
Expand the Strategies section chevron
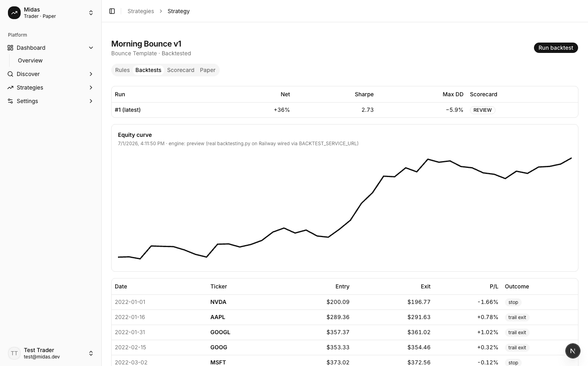pos(91,88)
